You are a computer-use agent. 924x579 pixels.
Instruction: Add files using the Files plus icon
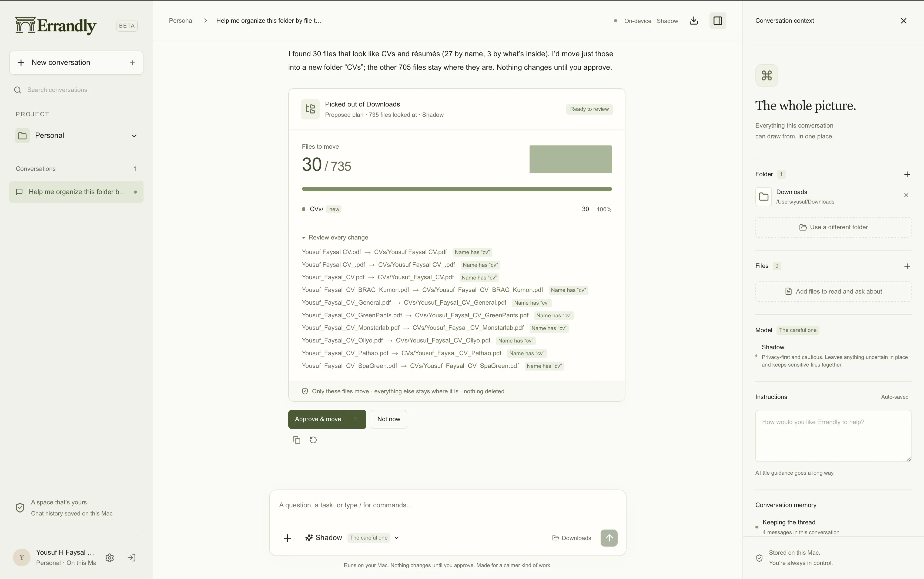[907, 266]
